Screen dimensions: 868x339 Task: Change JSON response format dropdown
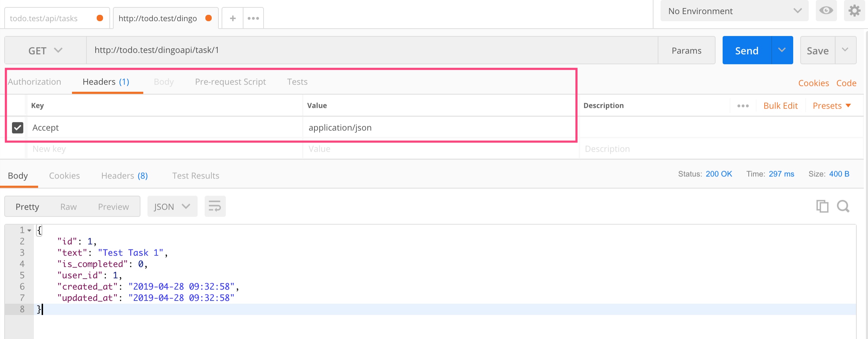click(172, 206)
